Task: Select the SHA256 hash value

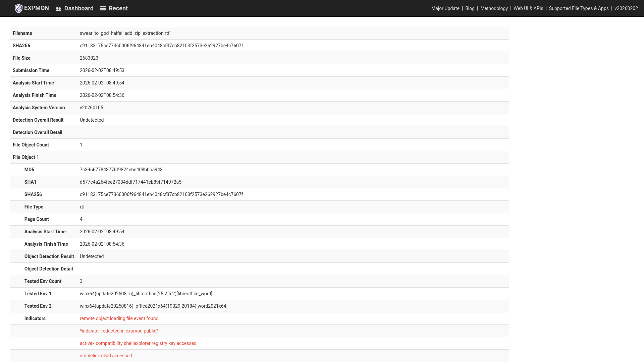Action: [x=161, y=46]
